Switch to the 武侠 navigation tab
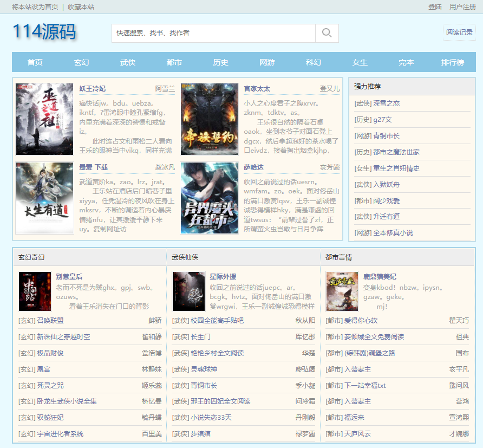This screenshot has width=483, height=448. [128, 62]
